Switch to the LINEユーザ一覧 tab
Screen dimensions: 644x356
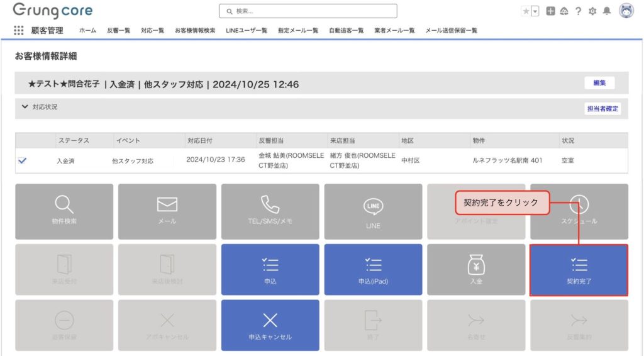(x=247, y=30)
